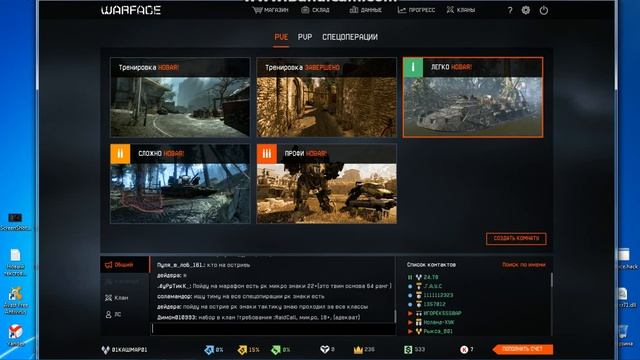Open the Прогресс progress menu
This screenshot has width=640, height=360.
pyautogui.click(x=416, y=10)
